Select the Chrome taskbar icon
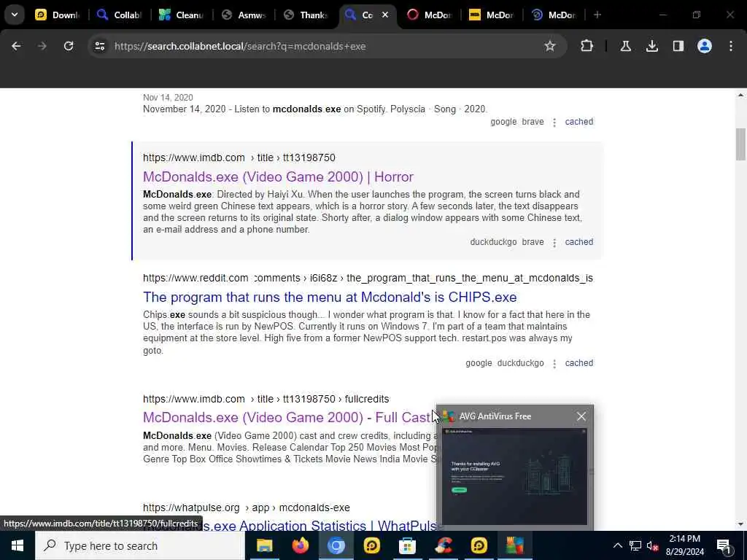 tap(336, 545)
